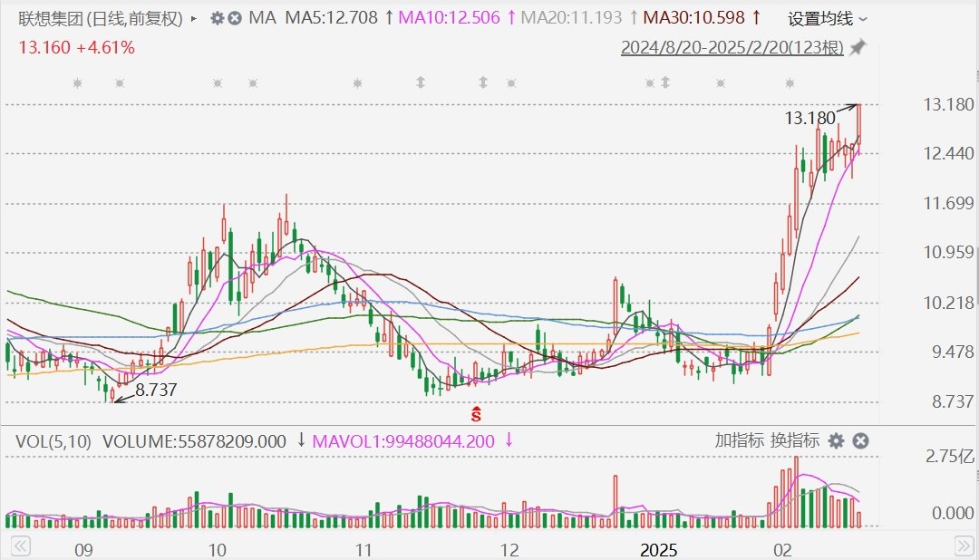Viewport: 979px width, 560px height.
Task: Click the 2.75亿 volume axis label
Action: click(x=950, y=457)
